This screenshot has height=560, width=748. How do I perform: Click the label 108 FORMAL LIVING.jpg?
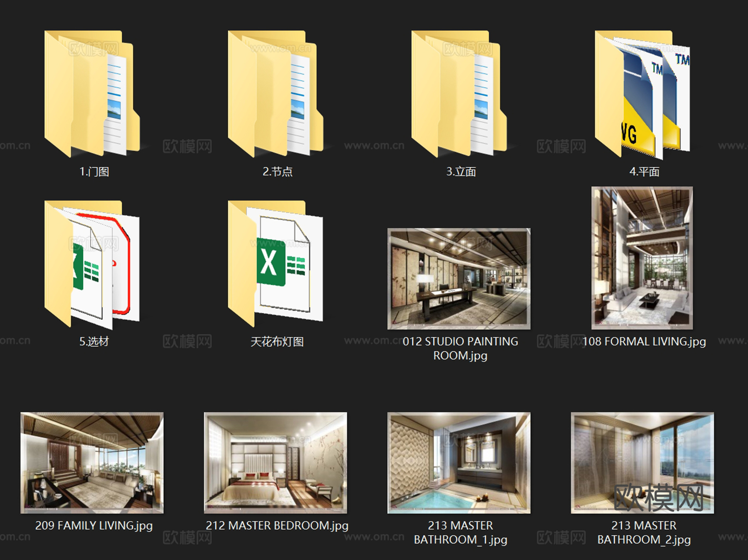point(645,342)
